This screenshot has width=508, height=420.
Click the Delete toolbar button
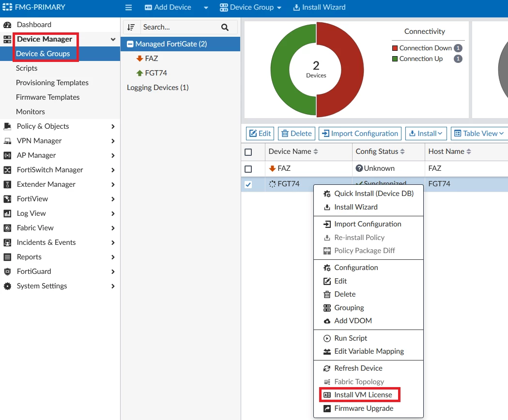(296, 134)
